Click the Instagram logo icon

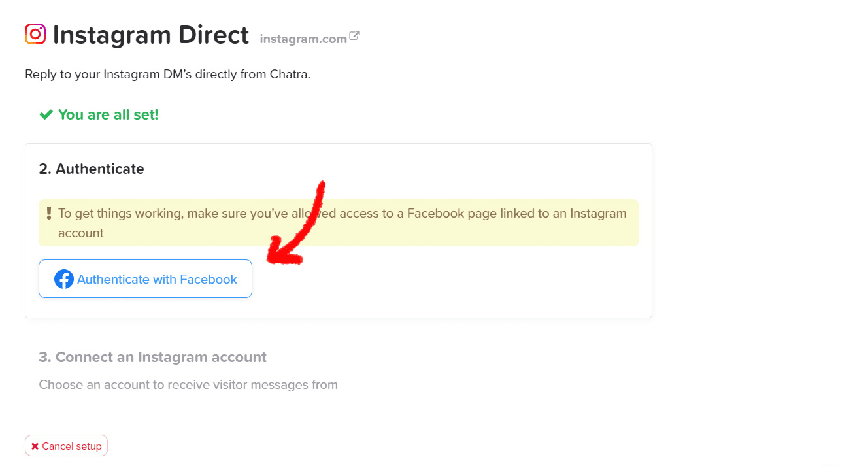point(35,34)
